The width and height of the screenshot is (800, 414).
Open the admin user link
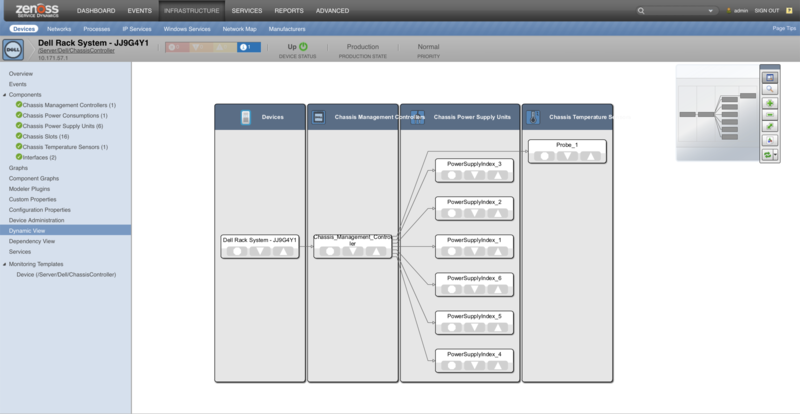pyautogui.click(x=741, y=11)
